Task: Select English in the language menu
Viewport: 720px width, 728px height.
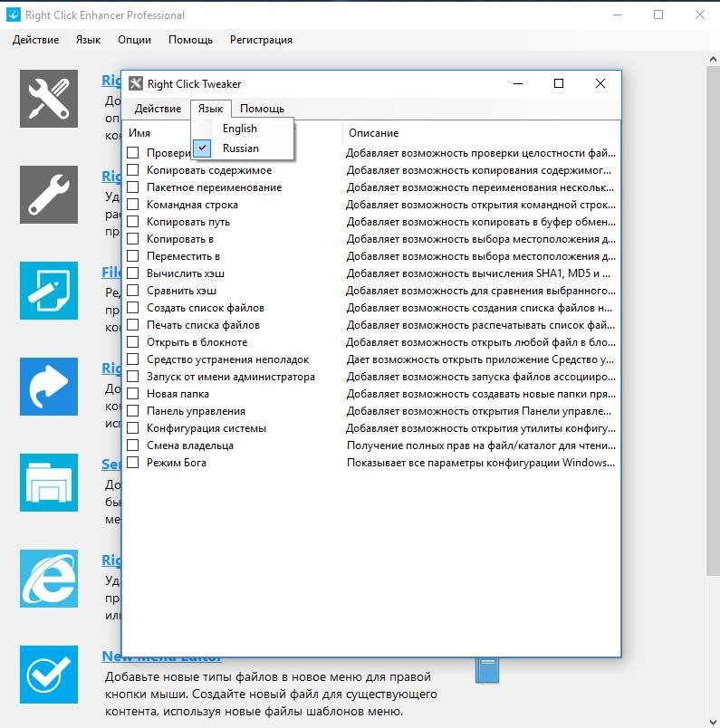Action: click(243, 129)
